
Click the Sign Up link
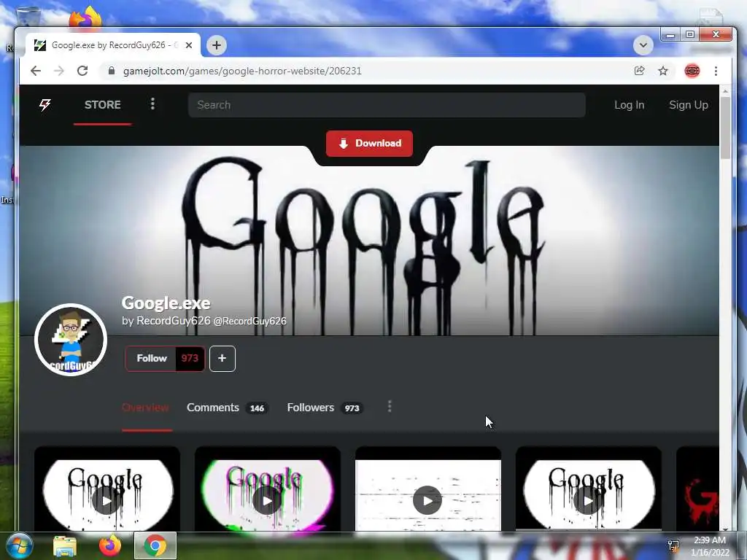[689, 105]
